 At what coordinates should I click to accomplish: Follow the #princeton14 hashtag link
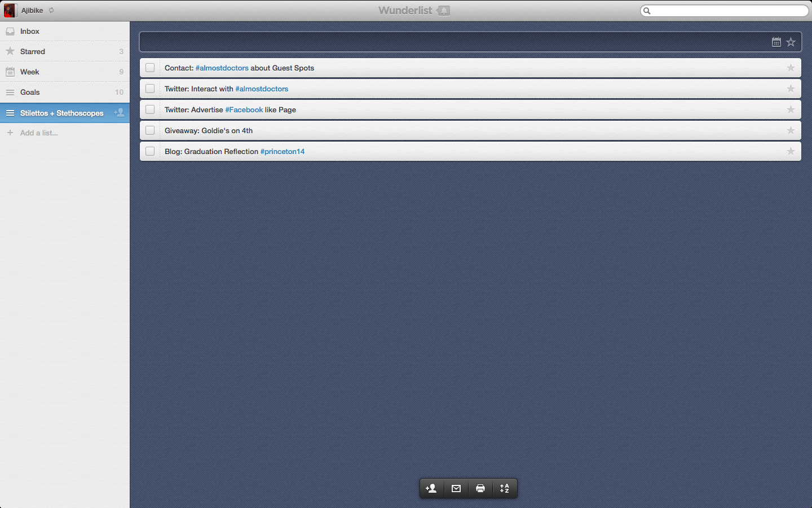tap(283, 151)
